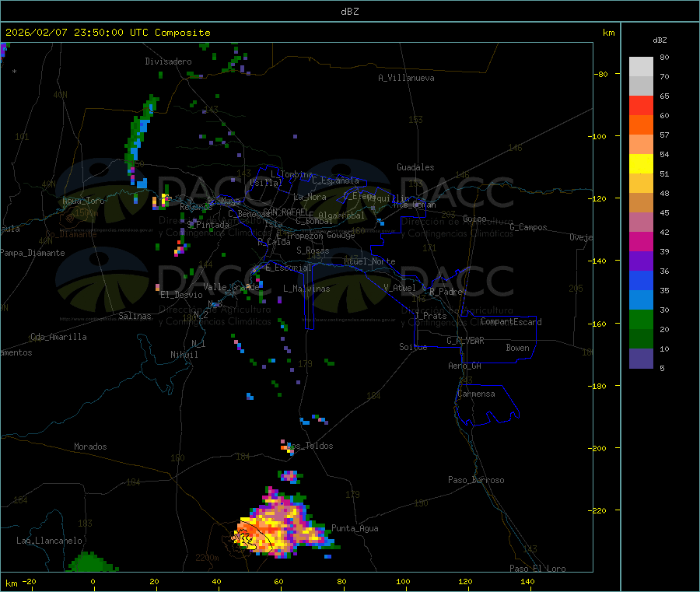This screenshot has width=700, height=592.
Task: Click the El_Desvio label
Action: click(x=181, y=295)
